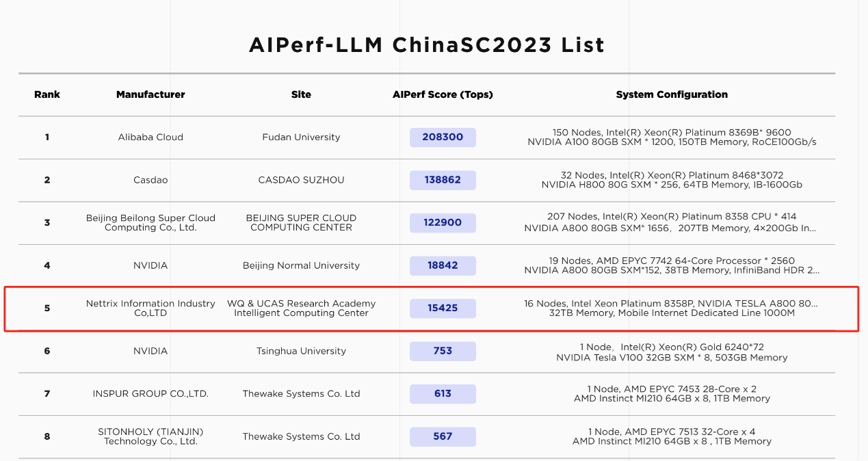Click the Rank column header
Image resolution: width=868 pixels, height=461 pixels.
click(47, 95)
